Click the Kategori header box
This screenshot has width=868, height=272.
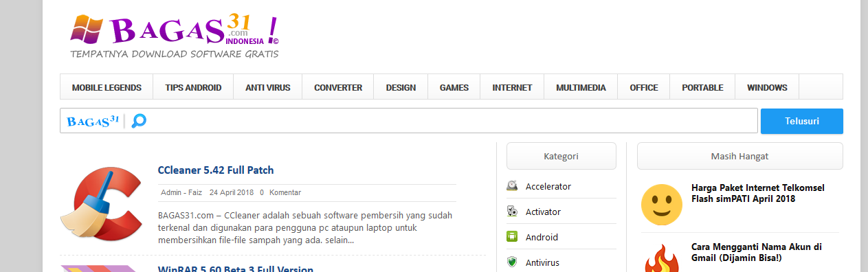[x=561, y=156]
